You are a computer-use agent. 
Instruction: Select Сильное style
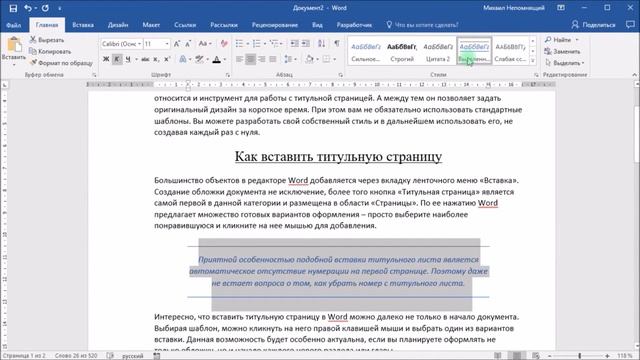(366, 52)
